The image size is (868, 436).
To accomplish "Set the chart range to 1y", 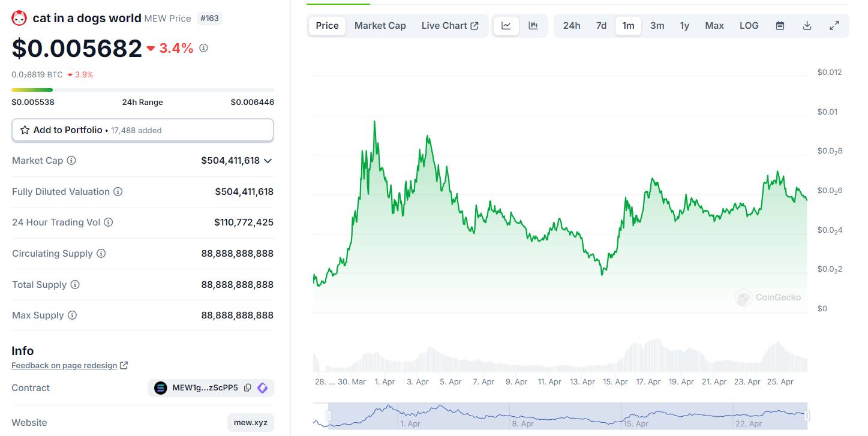I will point(684,26).
